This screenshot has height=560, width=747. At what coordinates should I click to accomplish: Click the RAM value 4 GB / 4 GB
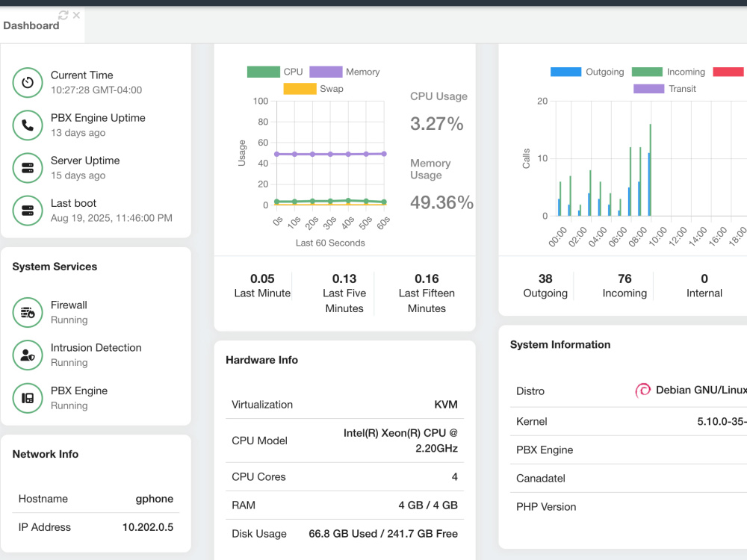[x=428, y=505]
